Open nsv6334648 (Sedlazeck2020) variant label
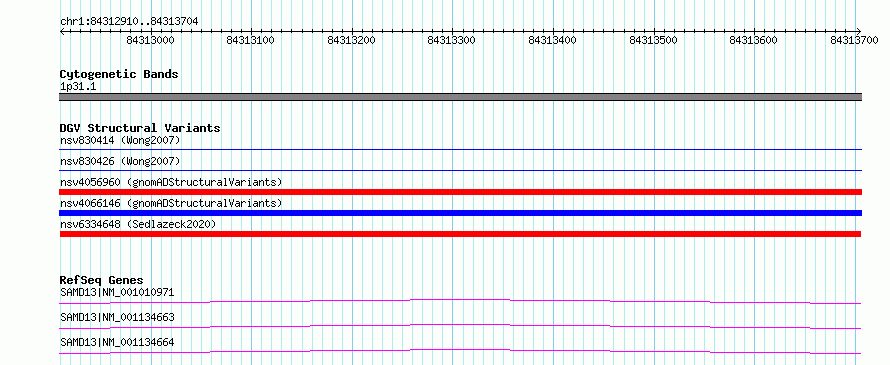This screenshot has width=890, height=365. click(138, 224)
